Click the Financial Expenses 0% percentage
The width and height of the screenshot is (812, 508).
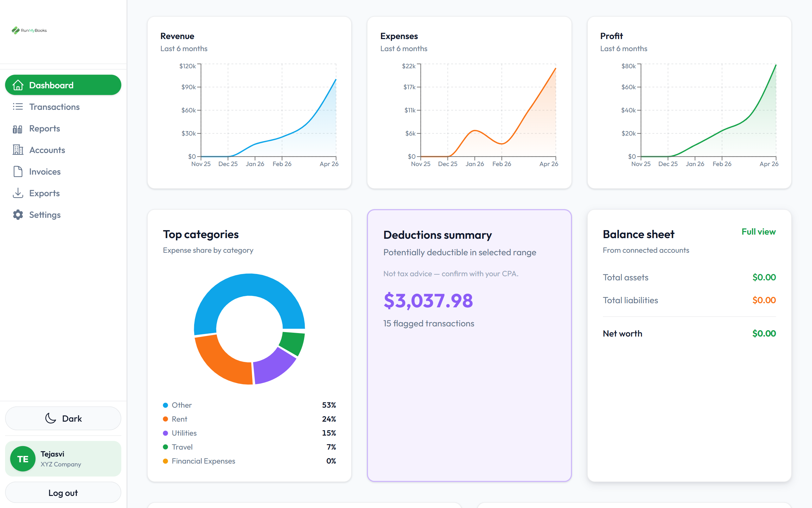click(331, 461)
